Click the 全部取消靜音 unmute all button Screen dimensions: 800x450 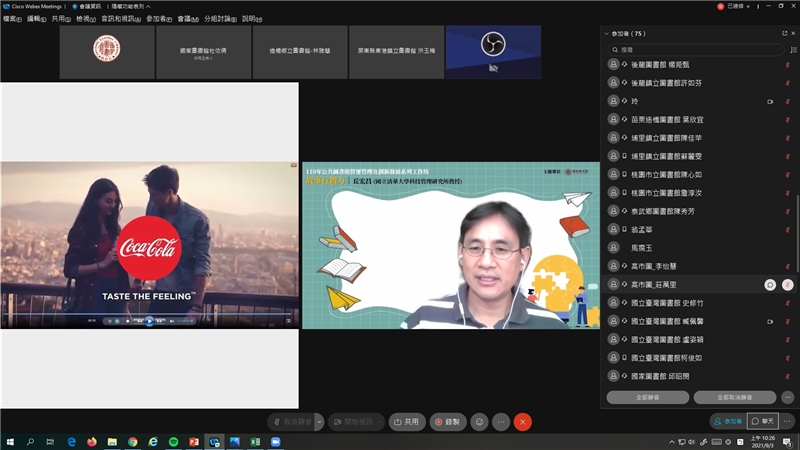pyautogui.click(x=735, y=397)
